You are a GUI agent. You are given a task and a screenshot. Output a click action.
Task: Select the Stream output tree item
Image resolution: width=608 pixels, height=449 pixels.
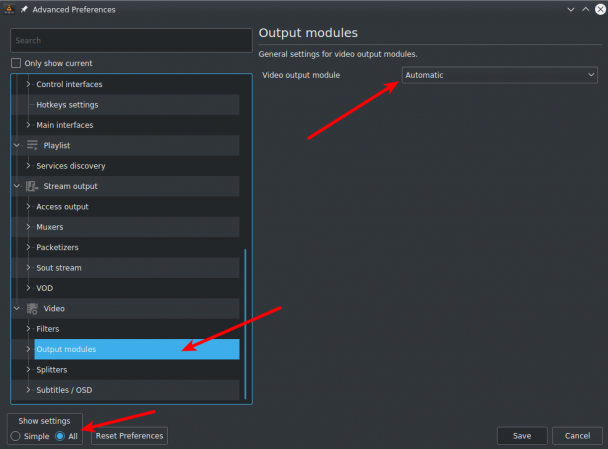70,186
